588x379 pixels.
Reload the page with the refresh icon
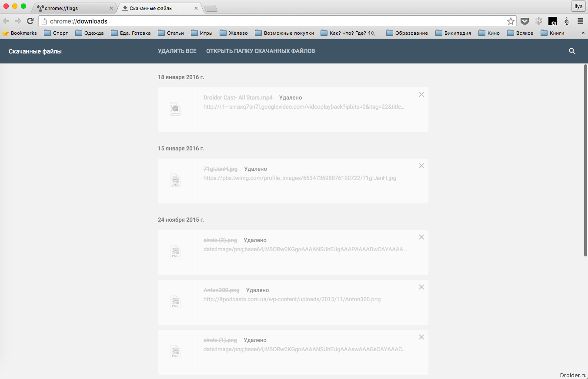tap(30, 21)
